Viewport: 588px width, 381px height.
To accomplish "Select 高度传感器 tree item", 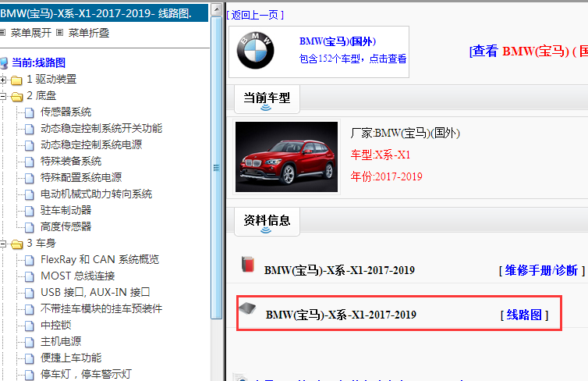I will [66, 226].
